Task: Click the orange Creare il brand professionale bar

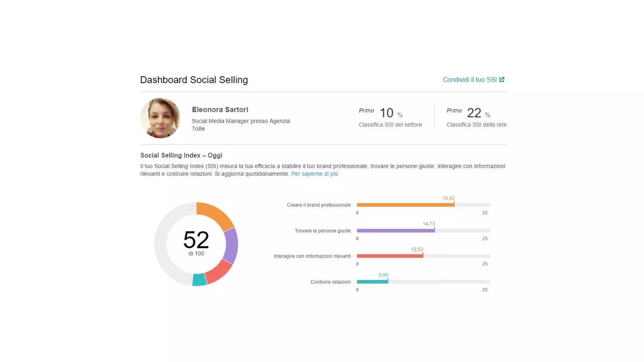Action: click(405, 205)
